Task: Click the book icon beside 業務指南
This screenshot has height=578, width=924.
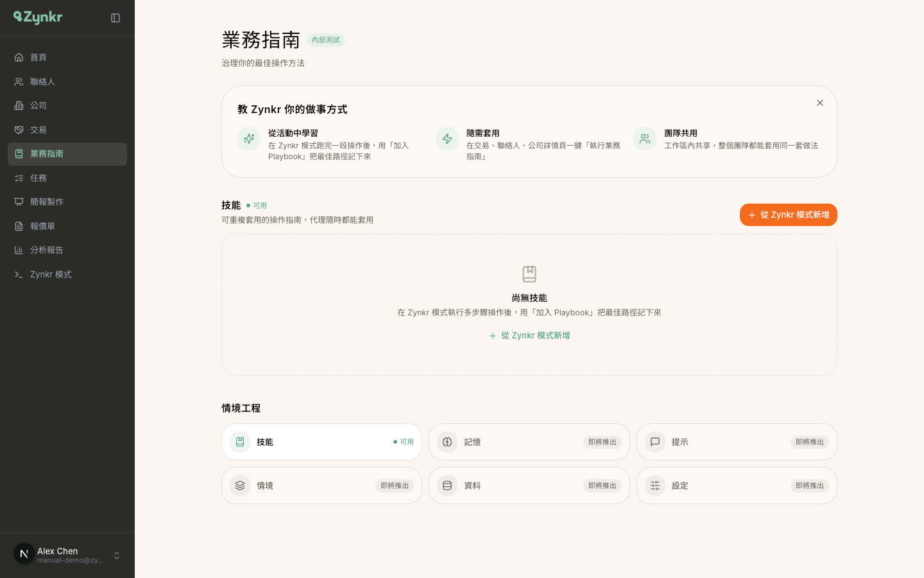Action: tap(19, 153)
